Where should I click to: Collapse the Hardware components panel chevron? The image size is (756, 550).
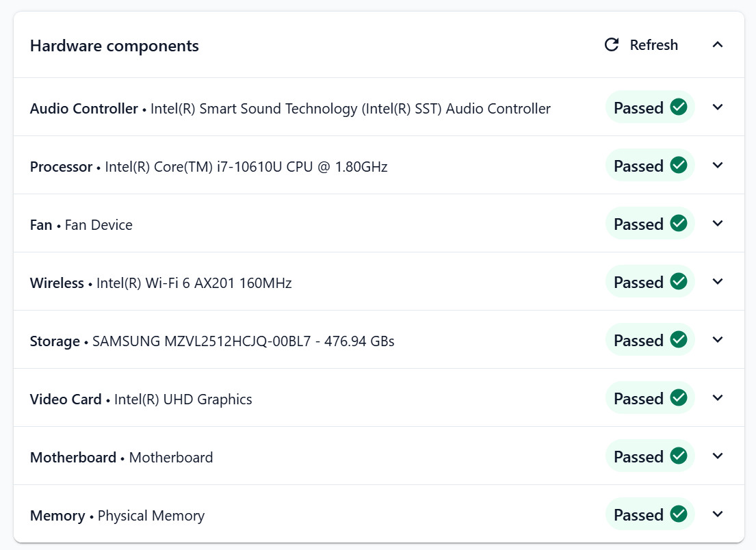[717, 45]
